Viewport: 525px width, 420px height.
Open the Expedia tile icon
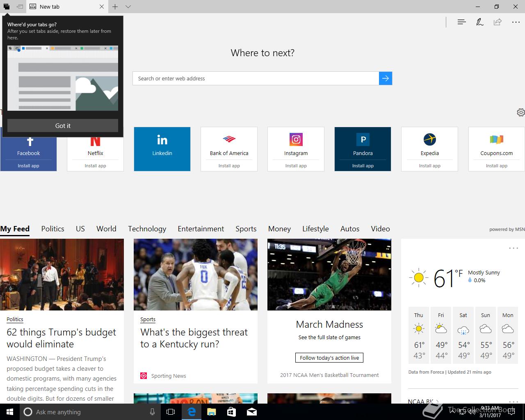coord(430,139)
